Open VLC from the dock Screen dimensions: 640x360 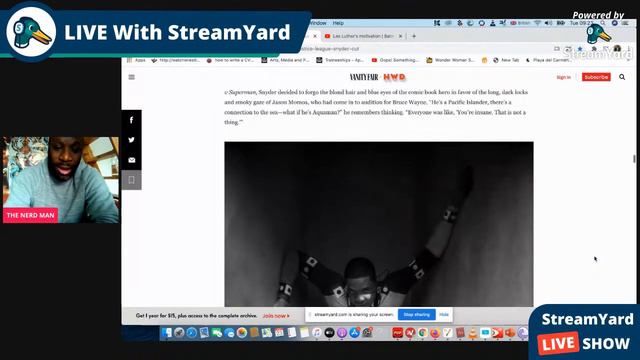tap(473, 333)
